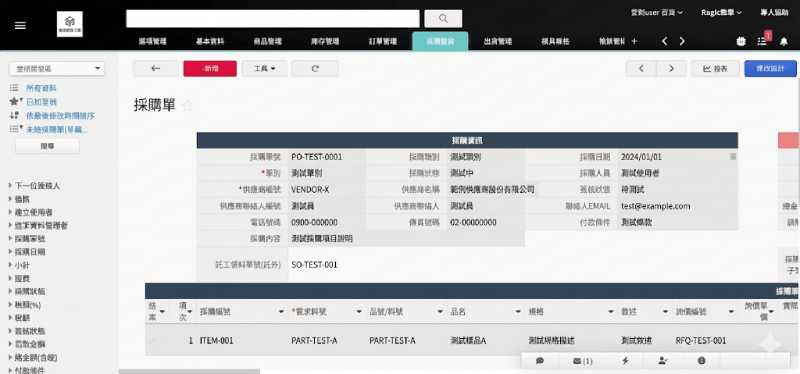This screenshot has width=800, height=374.
Task: Select the highlighted teal purchase tab
Action: coord(440,41)
